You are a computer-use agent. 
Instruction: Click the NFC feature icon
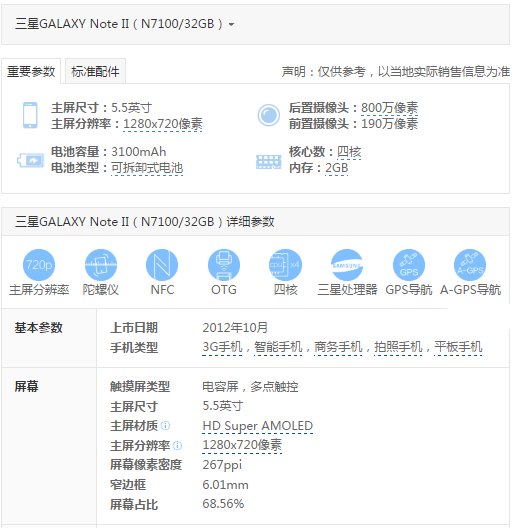point(162,265)
